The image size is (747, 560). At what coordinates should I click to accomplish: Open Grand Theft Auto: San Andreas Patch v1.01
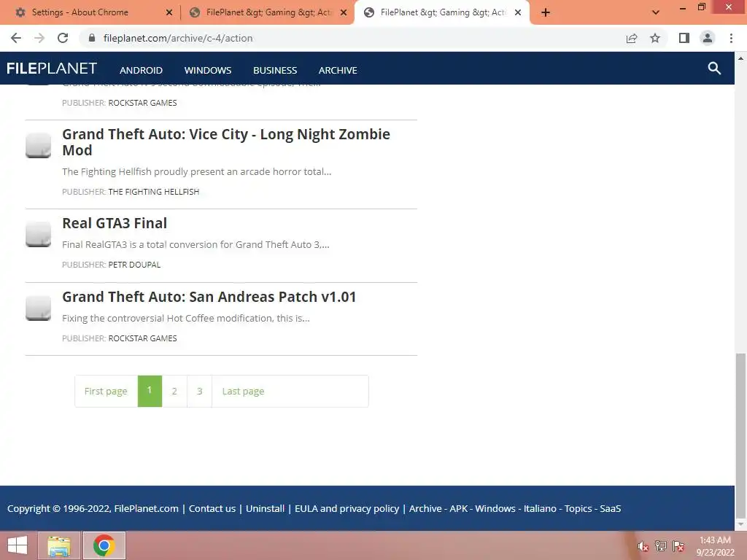pyautogui.click(x=209, y=297)
